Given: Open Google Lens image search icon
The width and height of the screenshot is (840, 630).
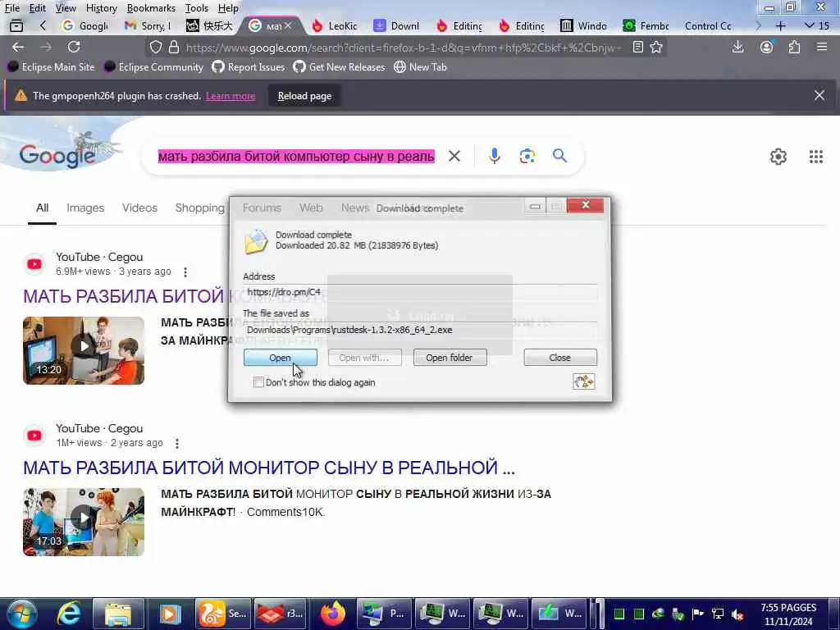Looking at the screenshot, I should coord(527,156).
